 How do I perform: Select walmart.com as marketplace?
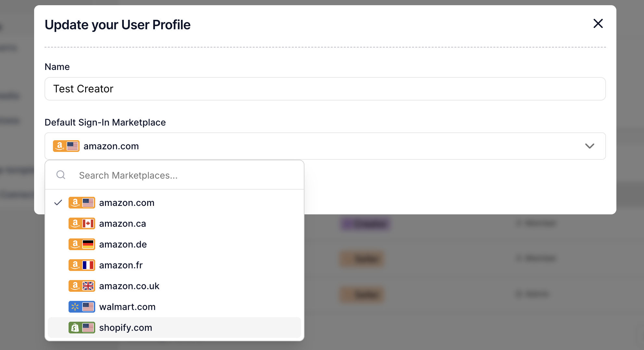point(127,307)
